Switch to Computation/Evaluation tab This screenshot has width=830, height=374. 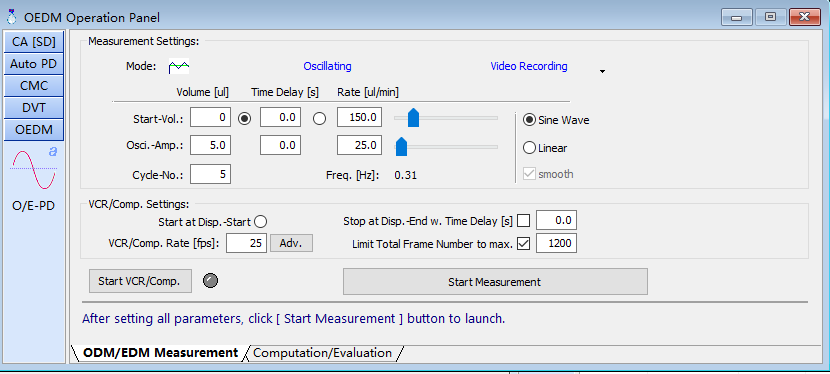322,353
